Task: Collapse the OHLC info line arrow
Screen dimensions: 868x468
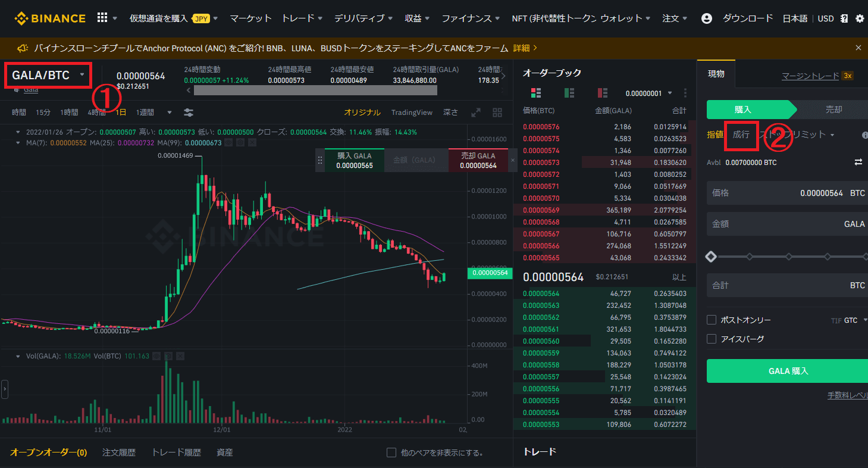Action: [18, 132]
